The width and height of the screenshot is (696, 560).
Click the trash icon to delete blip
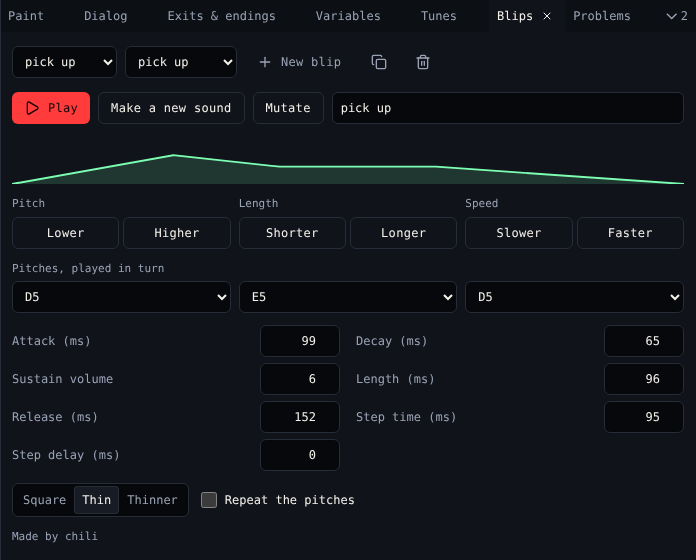point(423,62)
